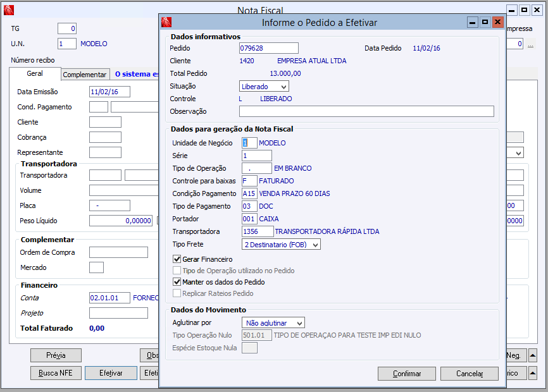This screenshot has width=548, height=392.
Task: Click the Obs button in Nota Fiscal window
Action: pos(149,355)
